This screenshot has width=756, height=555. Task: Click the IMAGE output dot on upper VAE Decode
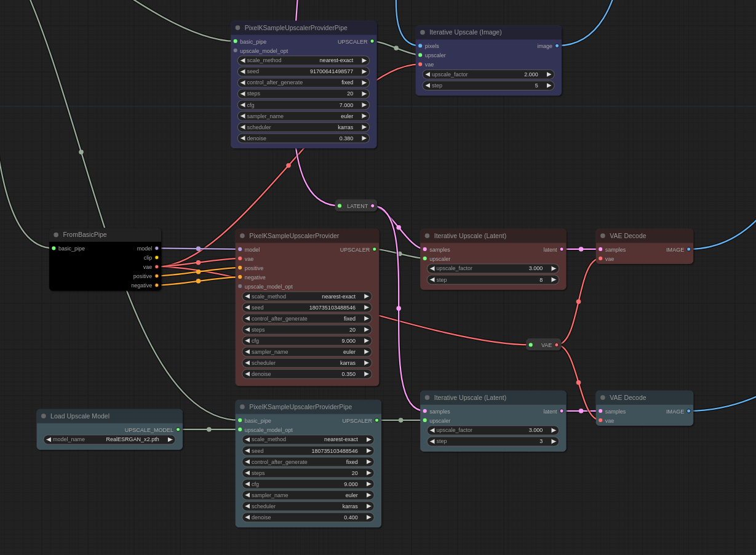(x=690, y=249)
